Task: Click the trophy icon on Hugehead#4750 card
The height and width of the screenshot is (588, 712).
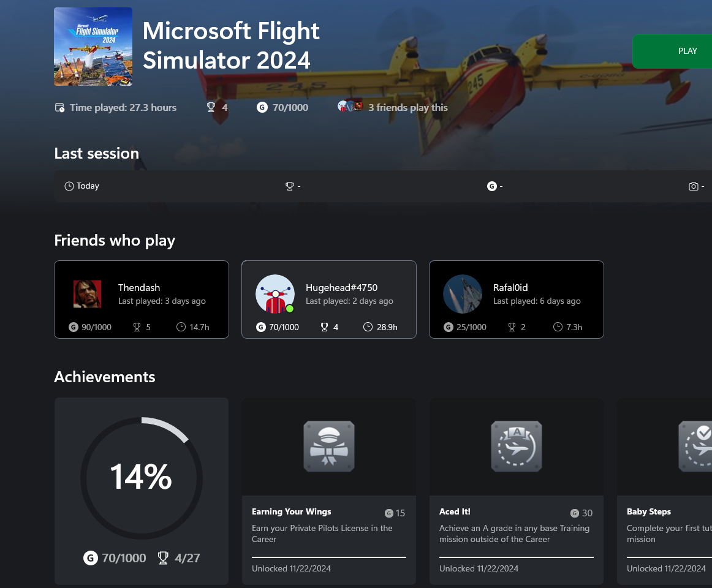Action: 324,327
